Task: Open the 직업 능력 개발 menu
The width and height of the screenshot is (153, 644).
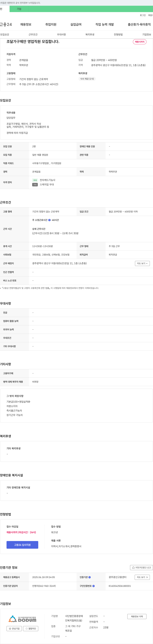Action: click(105, 24)
